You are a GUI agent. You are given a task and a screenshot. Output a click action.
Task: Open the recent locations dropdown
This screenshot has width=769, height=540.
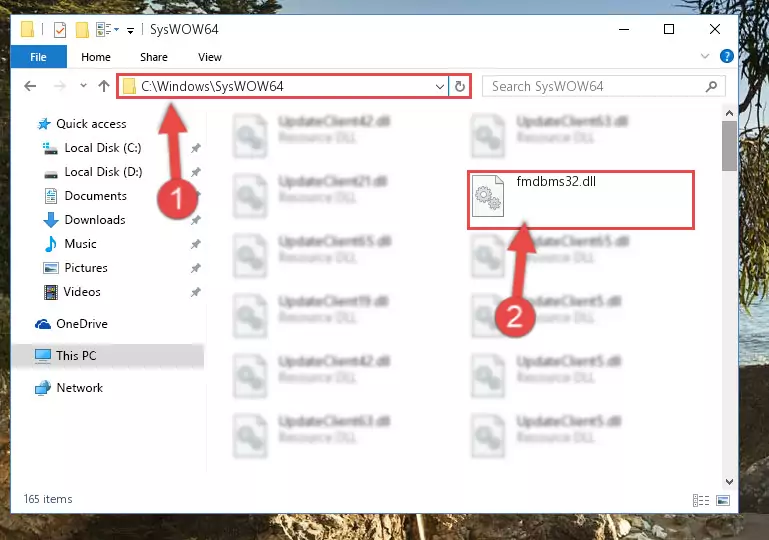(83, 86)
